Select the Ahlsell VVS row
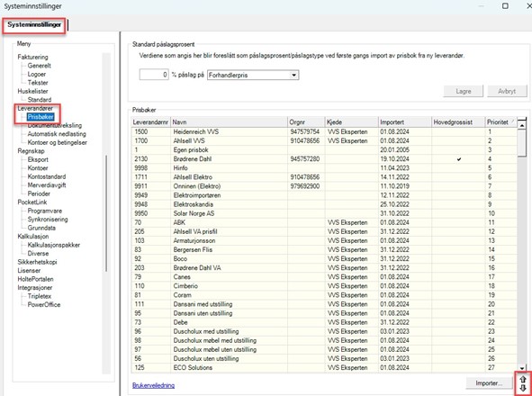The height and width of the screenshot is (396, 532). [324, 140]
